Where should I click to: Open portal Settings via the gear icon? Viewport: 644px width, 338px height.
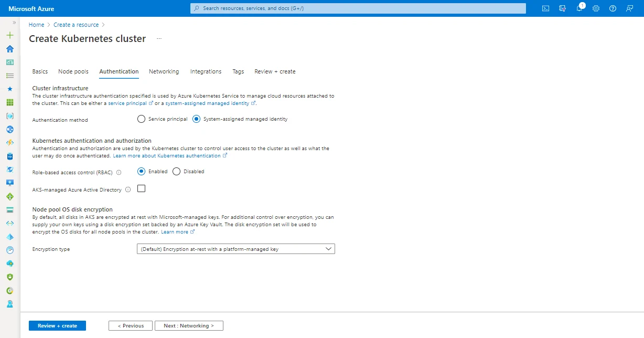(596, 8)
